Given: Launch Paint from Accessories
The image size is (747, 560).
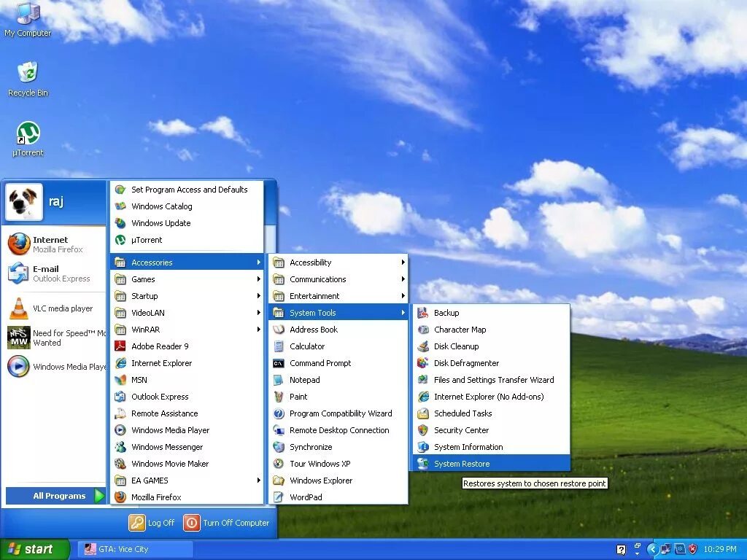Looking at the screenshot, I should 338,396.
